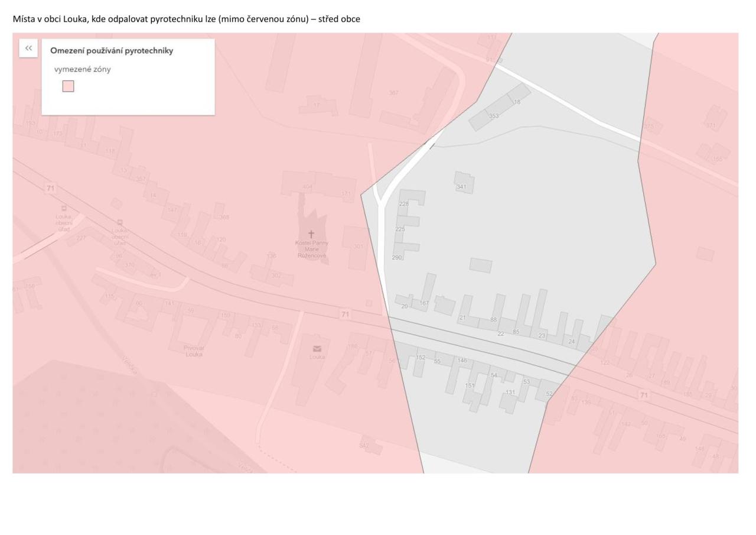This screenshot has width=756, height=535.
Task: Click the bus stop icon above building 370
Action: (120, 223)
